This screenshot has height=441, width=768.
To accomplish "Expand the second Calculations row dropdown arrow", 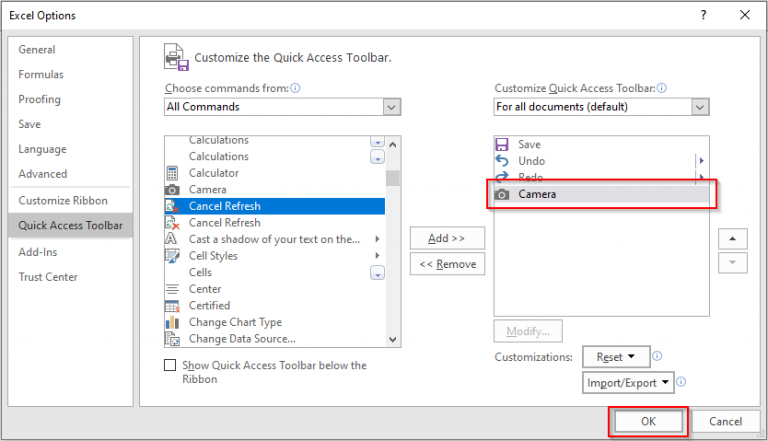I will click(377, 157).
